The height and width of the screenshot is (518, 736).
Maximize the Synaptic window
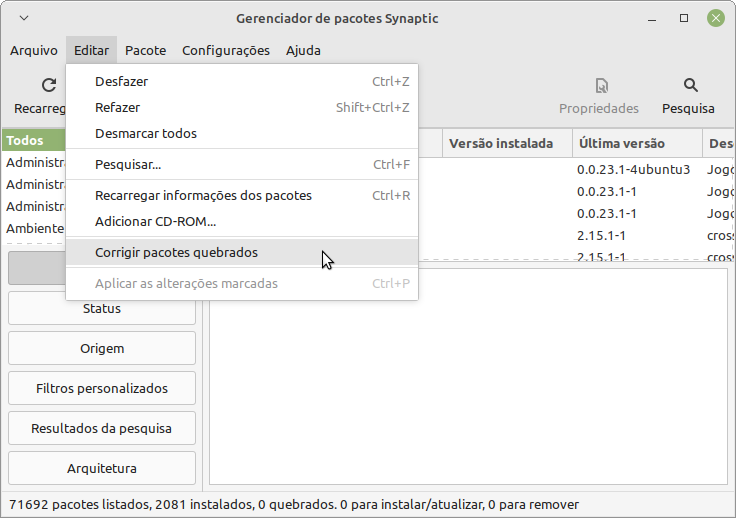tap(684, 18)
